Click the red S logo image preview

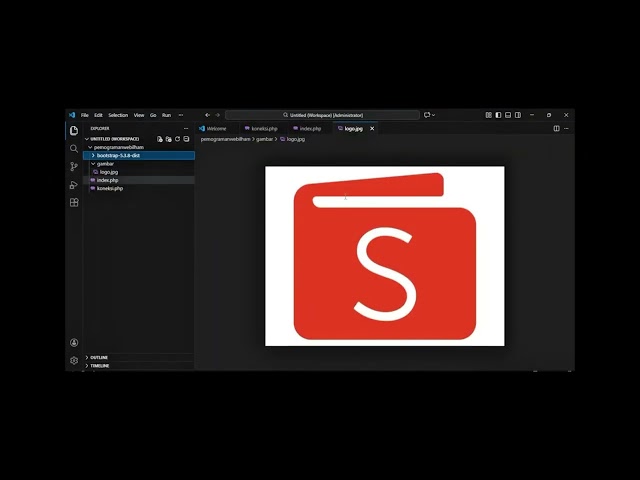tap(384, 256)
